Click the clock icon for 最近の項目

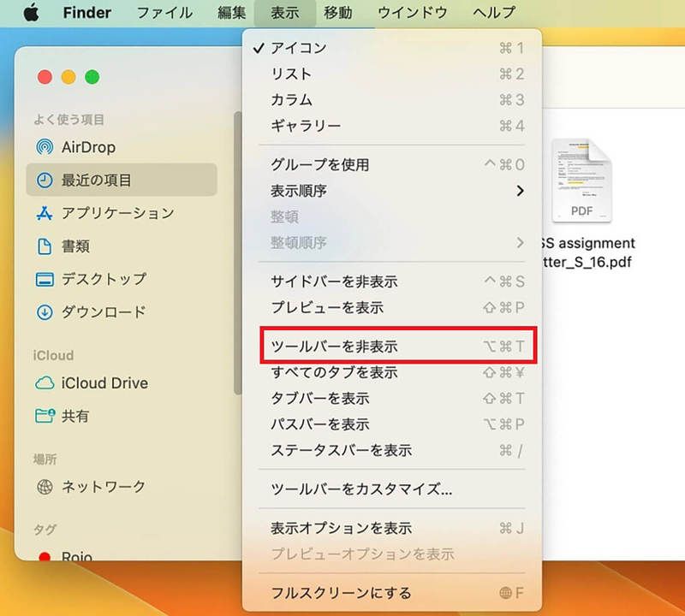point(45,181)
